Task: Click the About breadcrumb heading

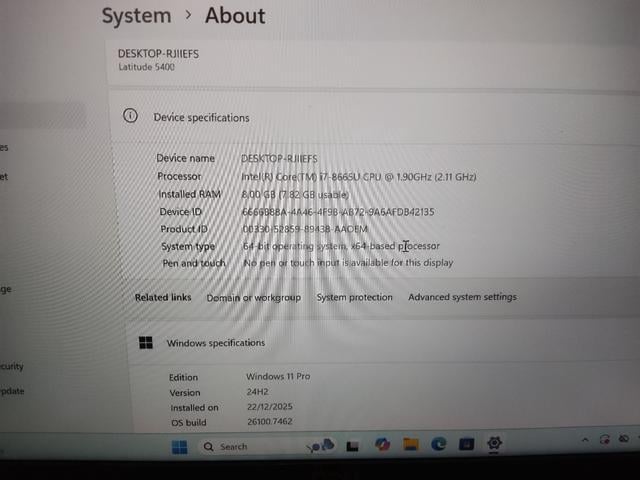Action: [235, 16]
